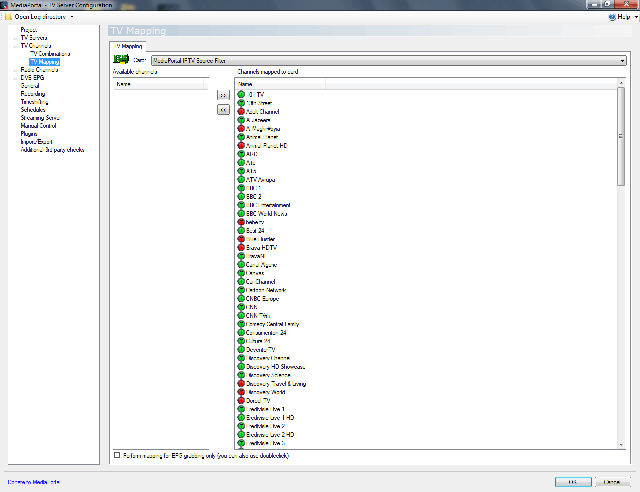Click the red icon beside Discovery Travel & Living
This screenshot has width=640, height=492.
241,383
